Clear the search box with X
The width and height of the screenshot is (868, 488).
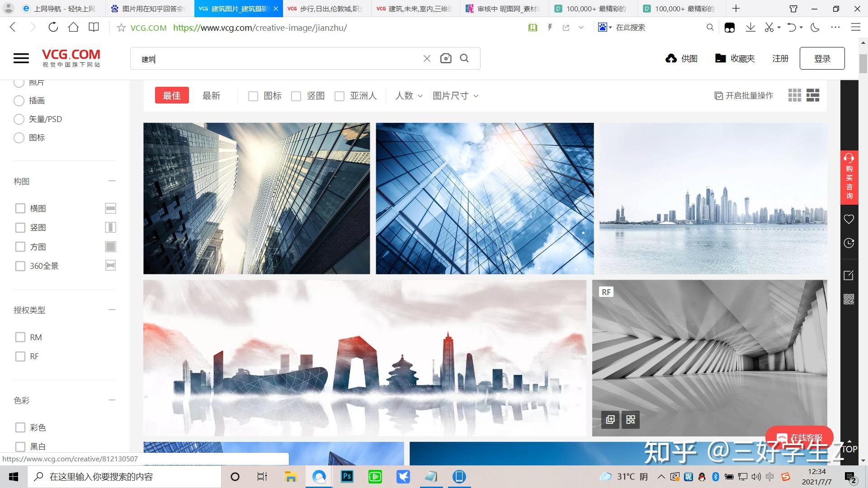coord(427,58)
